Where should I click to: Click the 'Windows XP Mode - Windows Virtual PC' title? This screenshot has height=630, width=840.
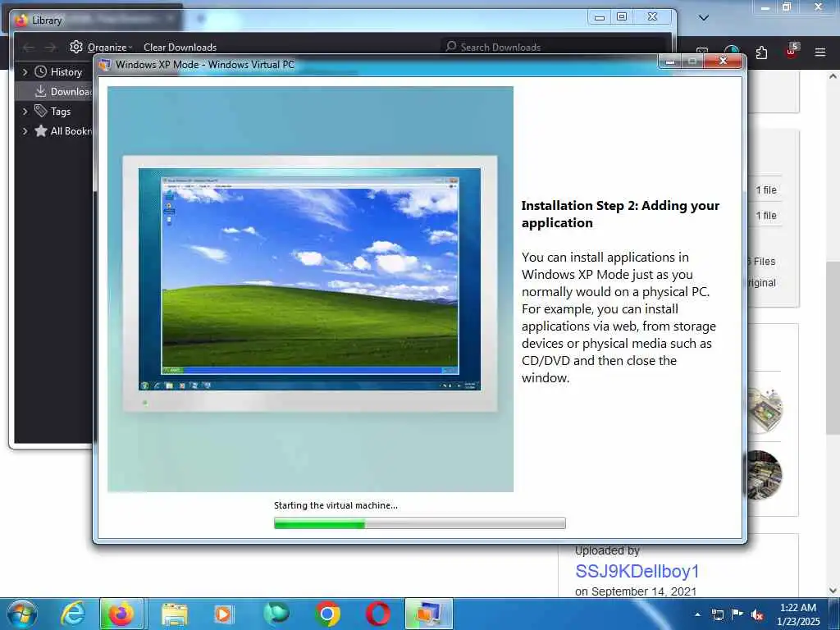click(x=204, y=64)
